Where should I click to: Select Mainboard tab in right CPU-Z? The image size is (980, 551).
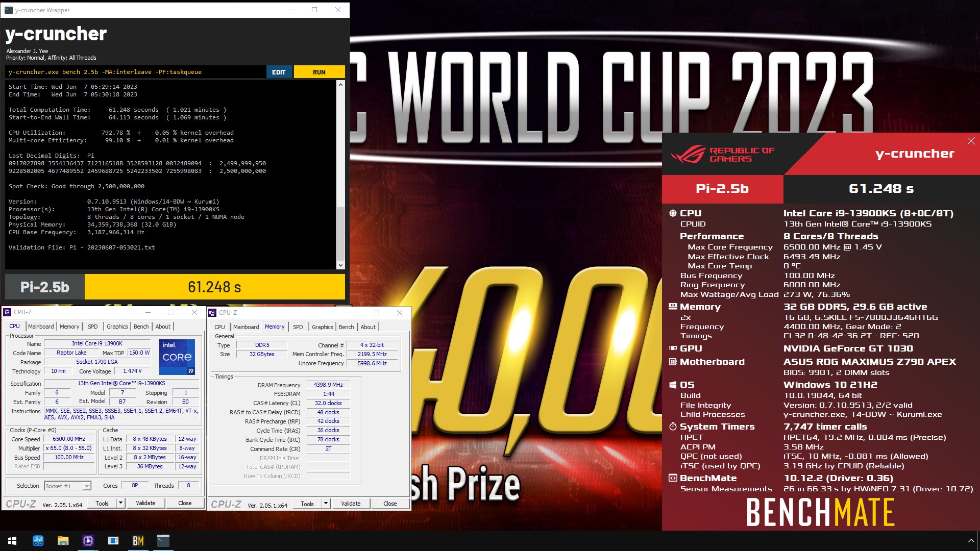(x=246, y=327)
